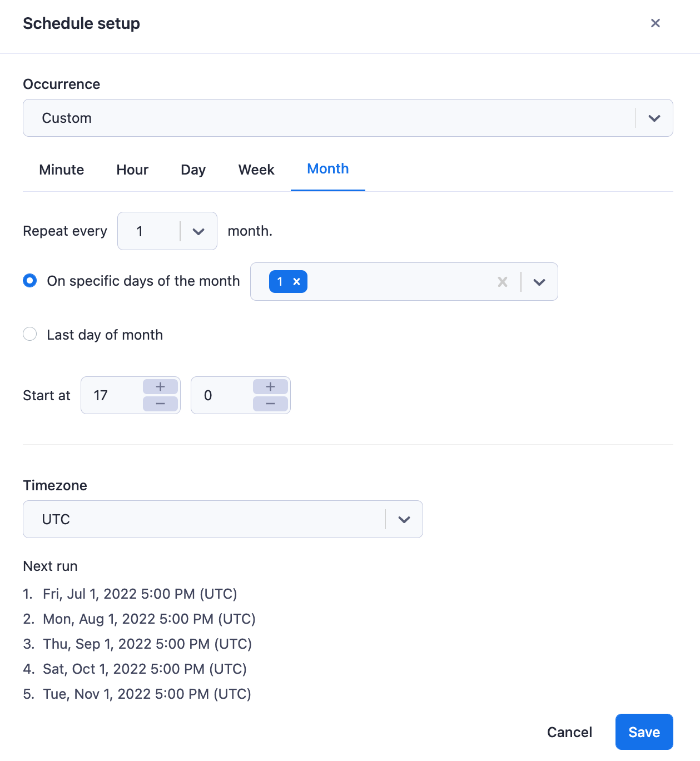
Task: Open the days-of-month selection chevron
Action: click(x=539, y=281)
